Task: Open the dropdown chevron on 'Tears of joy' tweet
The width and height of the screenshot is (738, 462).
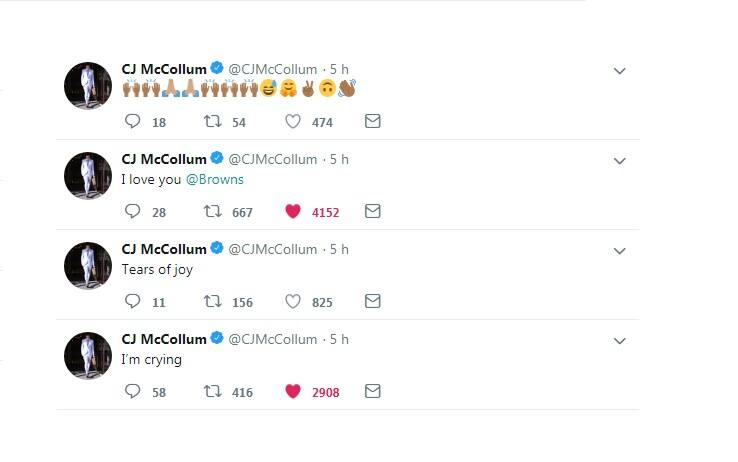Action: tap(619, 251)
